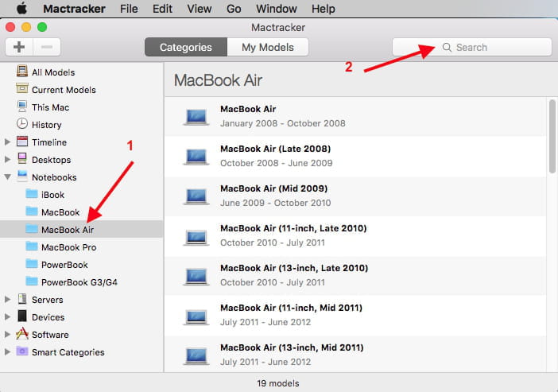Open the MacBook Air (11-inch, Mid 2011) title
Viewport: 558px width, 392px height.
tap(291, 308)
